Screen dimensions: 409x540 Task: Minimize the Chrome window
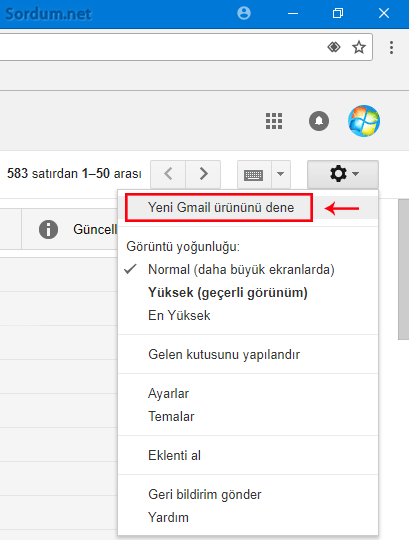pyautogui.click(x=293, y=13)
